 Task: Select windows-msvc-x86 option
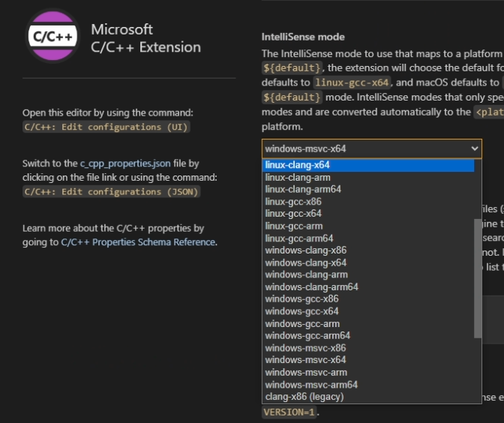click(368, 348)
